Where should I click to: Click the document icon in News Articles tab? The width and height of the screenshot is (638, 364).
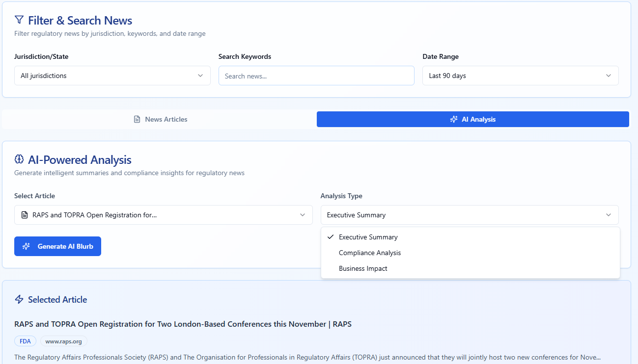click(137, 119)
